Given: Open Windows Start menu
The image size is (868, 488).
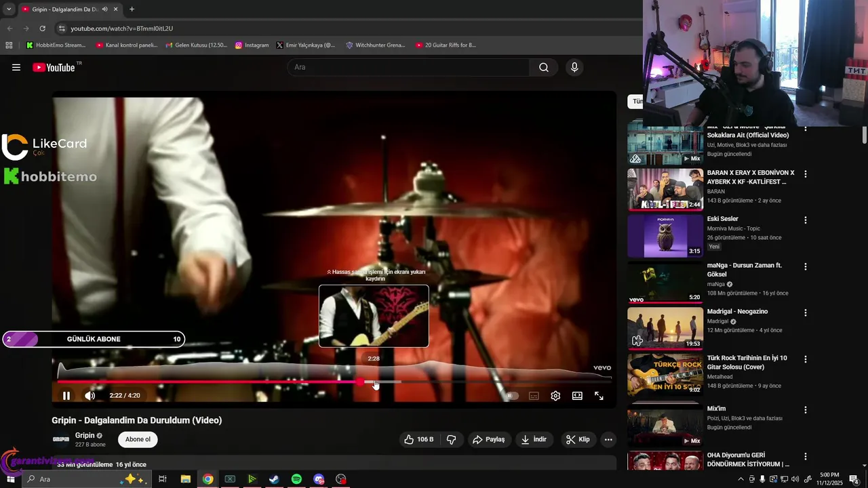Looking at the screenshot, I should 10,479.
